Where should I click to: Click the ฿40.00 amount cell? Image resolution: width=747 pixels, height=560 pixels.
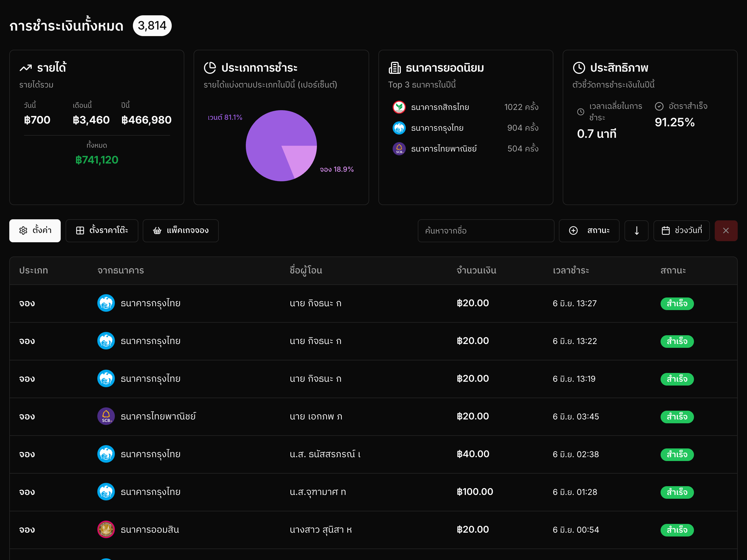pos(473,454)
